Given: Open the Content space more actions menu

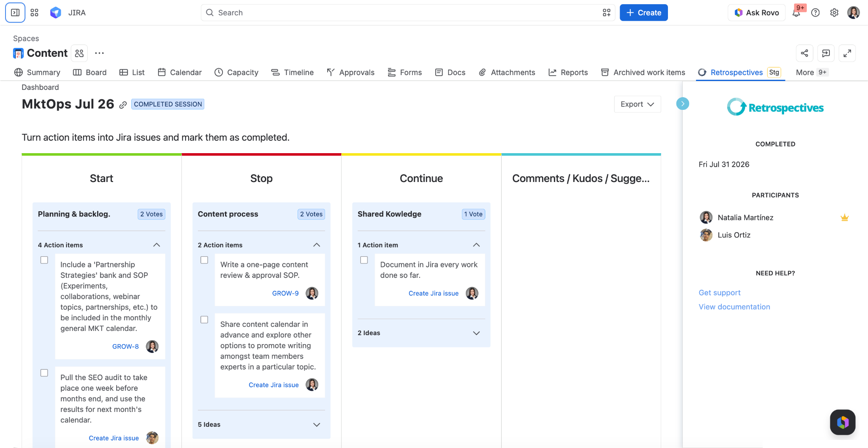Looking at the screenshot, I should pyautogui.click(x=99, y=53).
